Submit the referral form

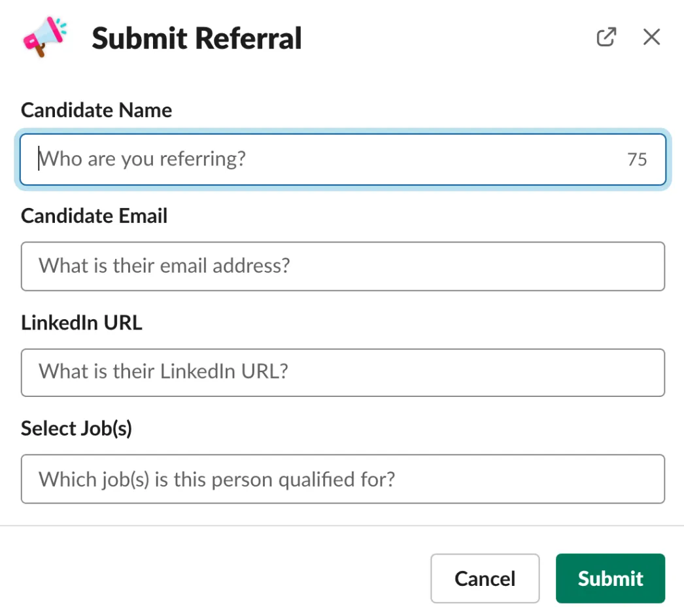610,579
